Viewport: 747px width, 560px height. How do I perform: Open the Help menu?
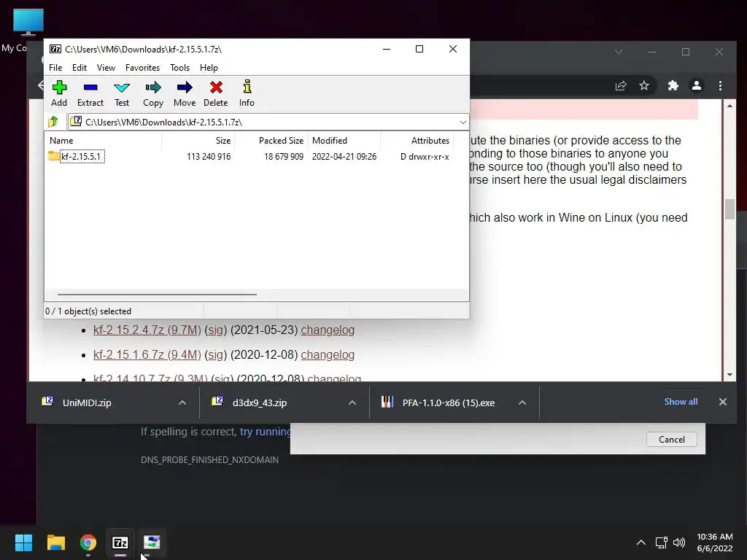(x=209, y=68)
